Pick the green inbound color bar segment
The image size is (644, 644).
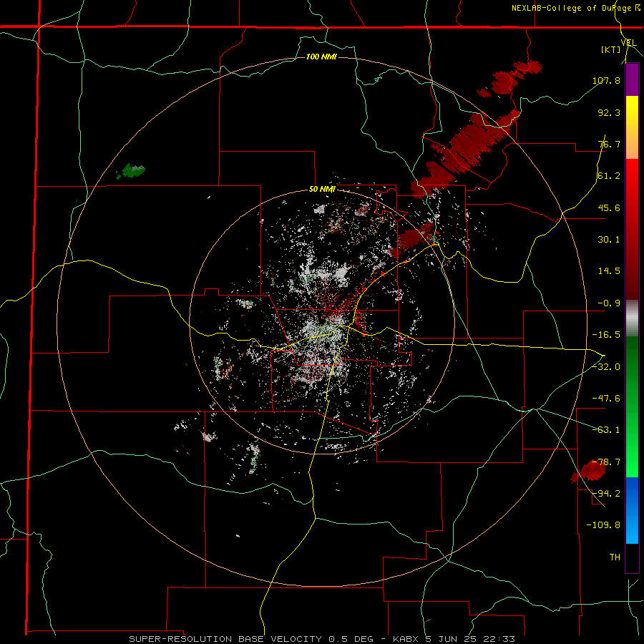click(632, 406)
